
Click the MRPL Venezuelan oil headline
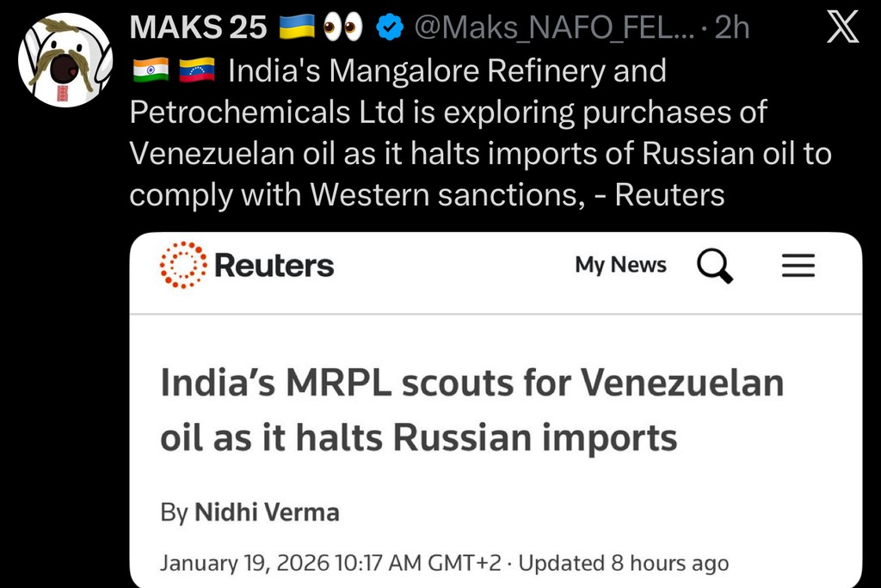(x=471, y=410)
